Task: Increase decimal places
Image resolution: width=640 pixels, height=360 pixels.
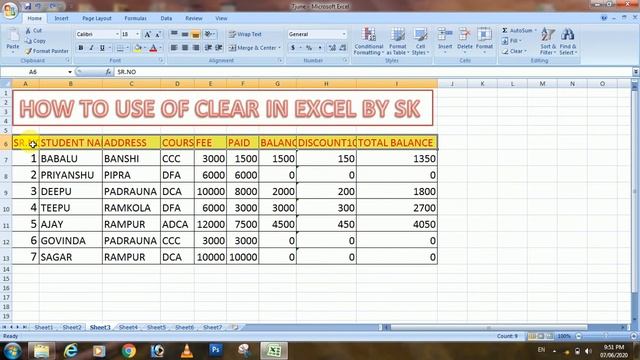Action: [x=332, y=48]
